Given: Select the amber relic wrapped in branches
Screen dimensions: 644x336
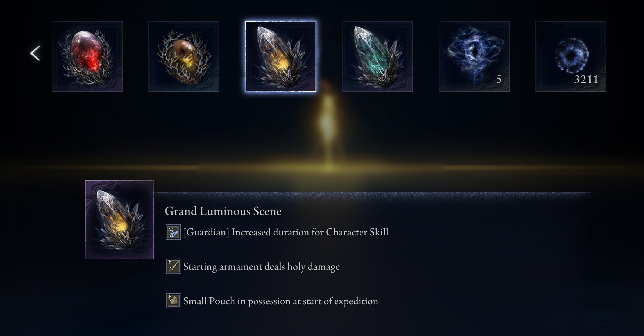Looking at the screenshot, I should (x=184, y=56).
